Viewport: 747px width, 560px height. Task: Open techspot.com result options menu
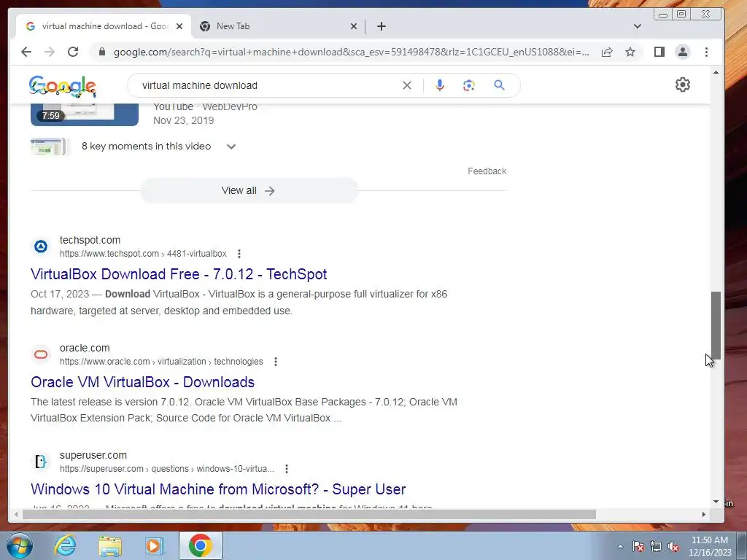[x=239, y=254]
